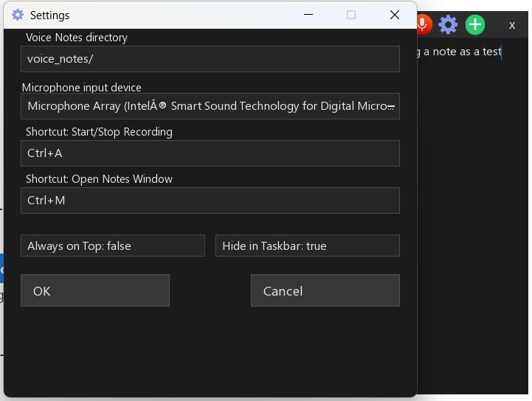This screenshot has width=532, height=401.
Task: Click the disabled maximize button in Settings
Action: [351, 15]
